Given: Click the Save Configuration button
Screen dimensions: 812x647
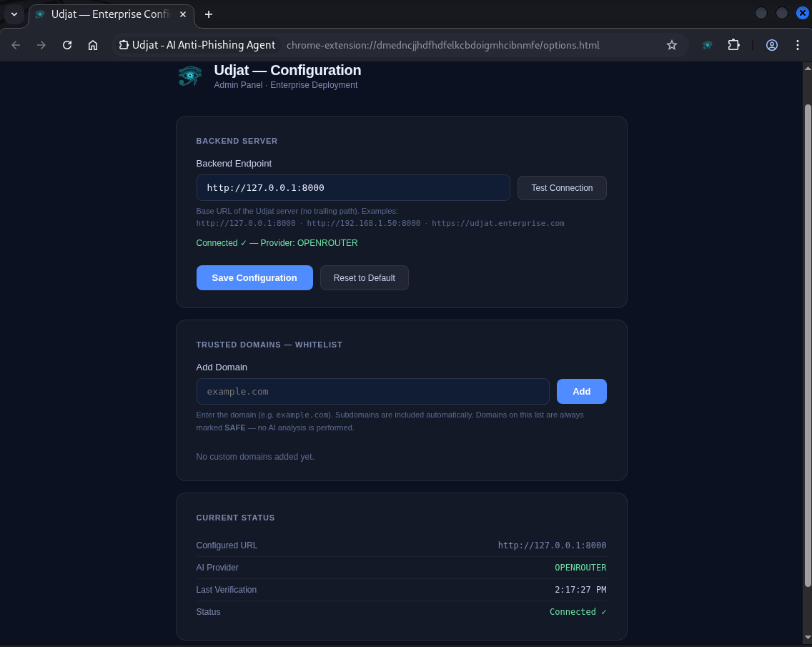Looking at the screenshot, I should 254,277.
